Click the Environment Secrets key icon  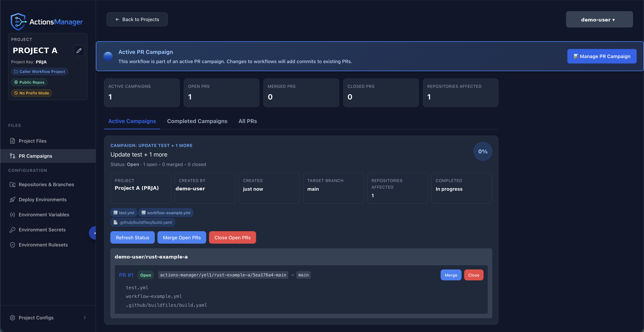point(12,230)
